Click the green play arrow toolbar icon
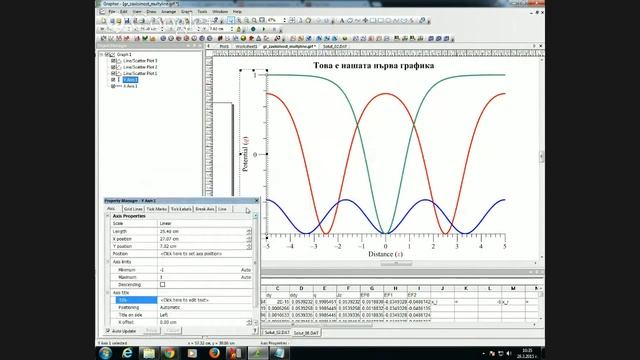Viewport: 640px width, 360px height. [264, 29]
